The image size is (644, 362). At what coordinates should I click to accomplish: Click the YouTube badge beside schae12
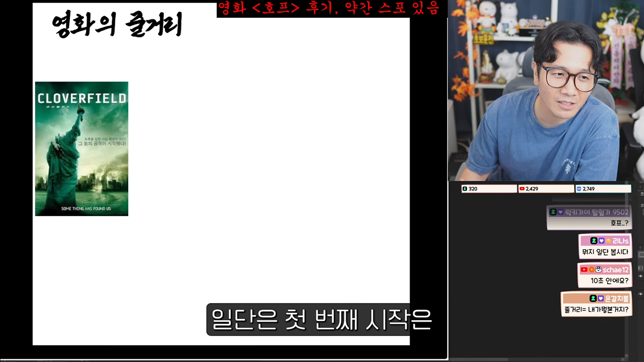pos(584,269)
